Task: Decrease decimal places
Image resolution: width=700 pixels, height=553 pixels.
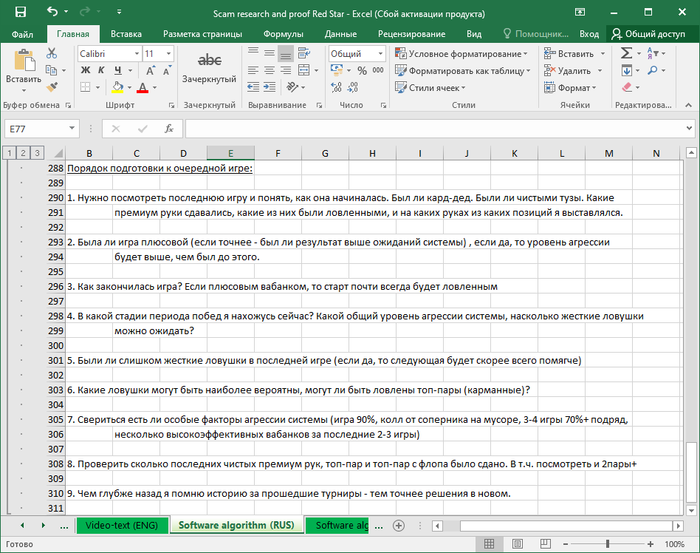Action: point(353,87)
